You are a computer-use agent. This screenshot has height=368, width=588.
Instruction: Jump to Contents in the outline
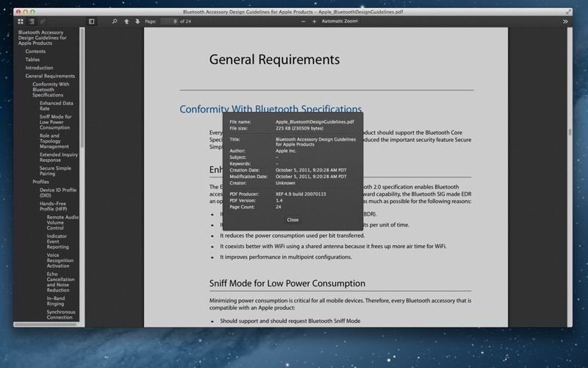(35, 51)
